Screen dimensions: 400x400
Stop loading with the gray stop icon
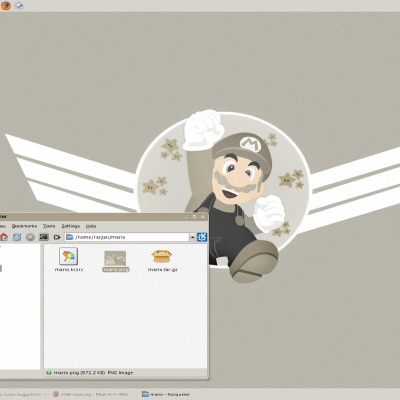click(x=30, y=237)
